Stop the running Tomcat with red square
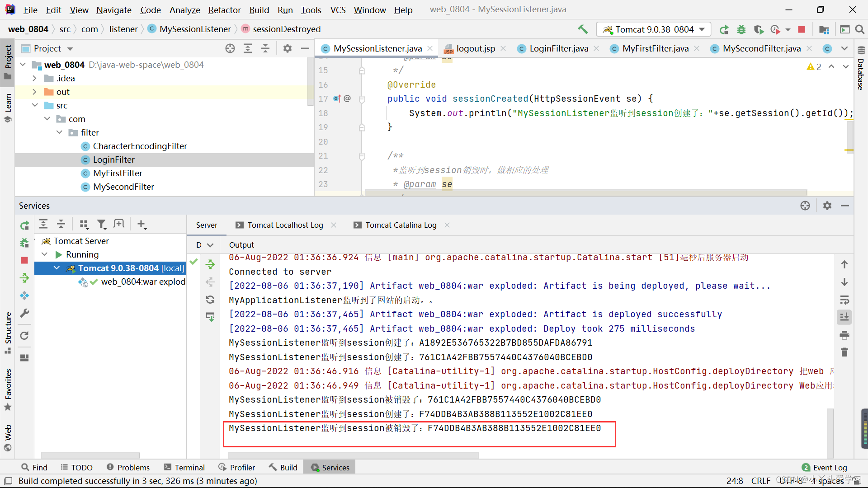The width and height of the screenshot is (868, 488). coord(802,29)
